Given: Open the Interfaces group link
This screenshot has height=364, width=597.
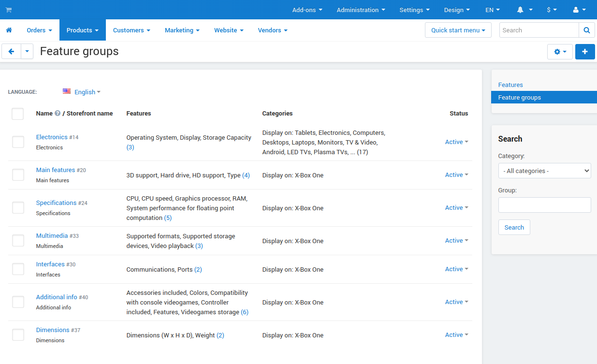Looking at the screenshot, I should (x=50, y=264).
